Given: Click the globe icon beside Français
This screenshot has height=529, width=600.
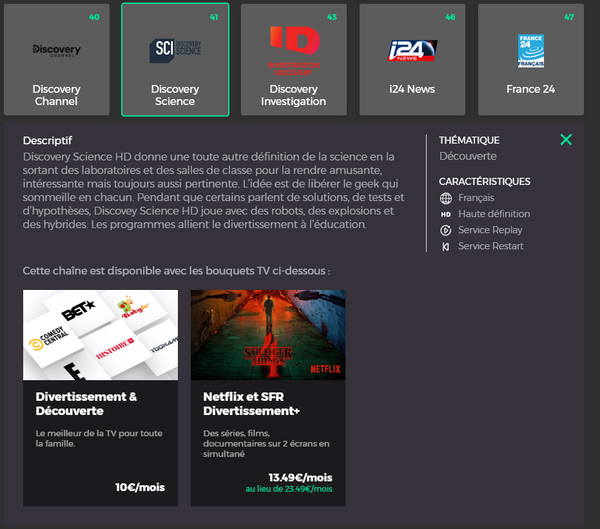Looking at the screenshot, I should coord(446,198).
